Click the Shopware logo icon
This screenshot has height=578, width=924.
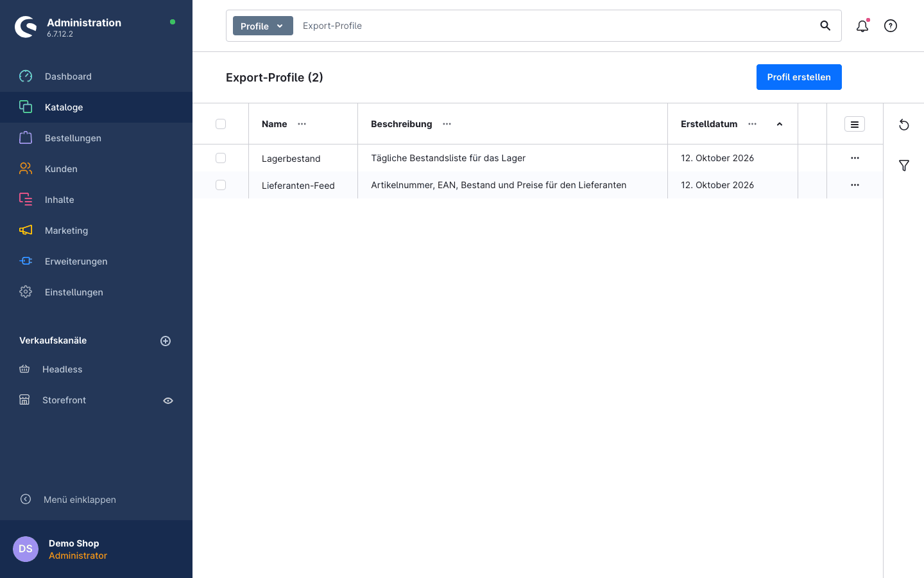(x=26, y=27)
